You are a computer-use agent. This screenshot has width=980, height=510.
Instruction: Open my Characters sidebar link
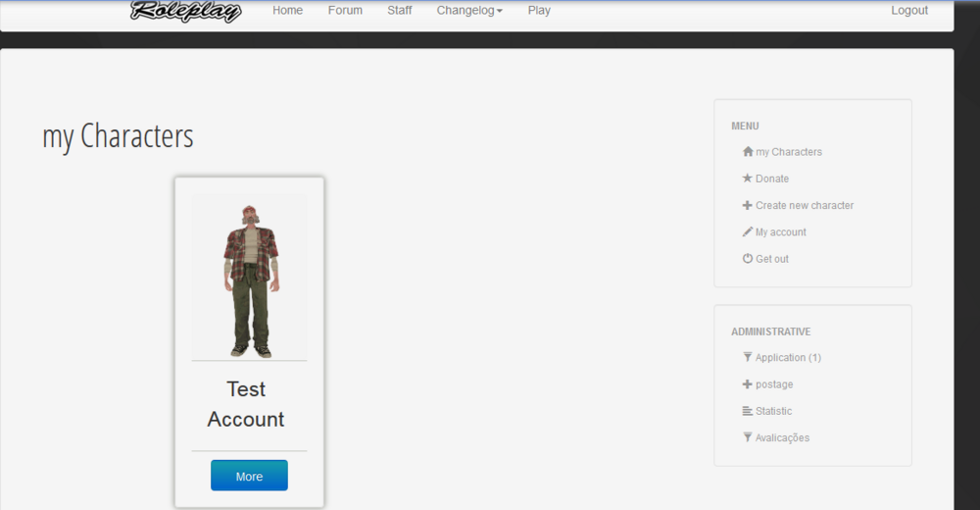[x=789, y=152]
